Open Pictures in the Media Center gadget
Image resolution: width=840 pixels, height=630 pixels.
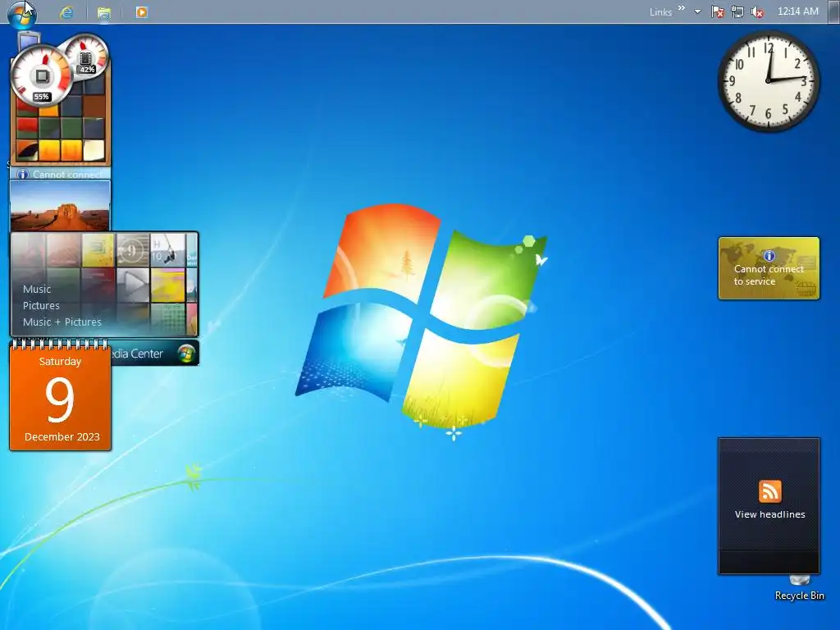(x=41, y=305)
